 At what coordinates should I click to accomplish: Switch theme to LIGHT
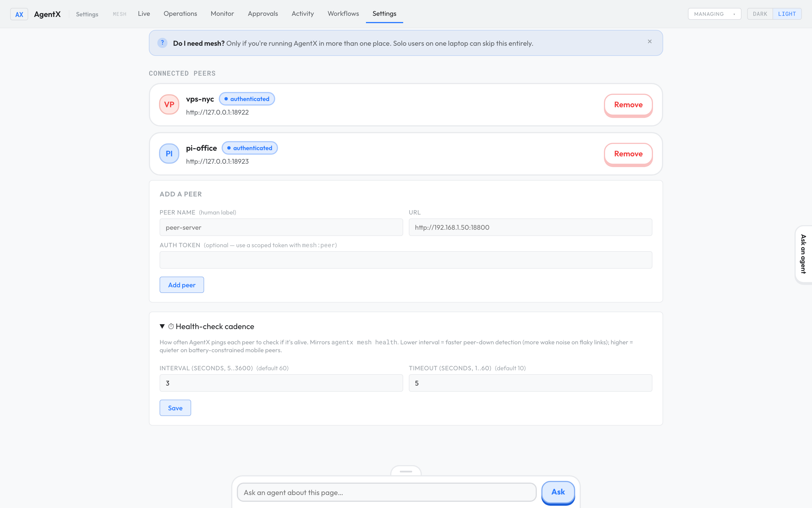787,14
